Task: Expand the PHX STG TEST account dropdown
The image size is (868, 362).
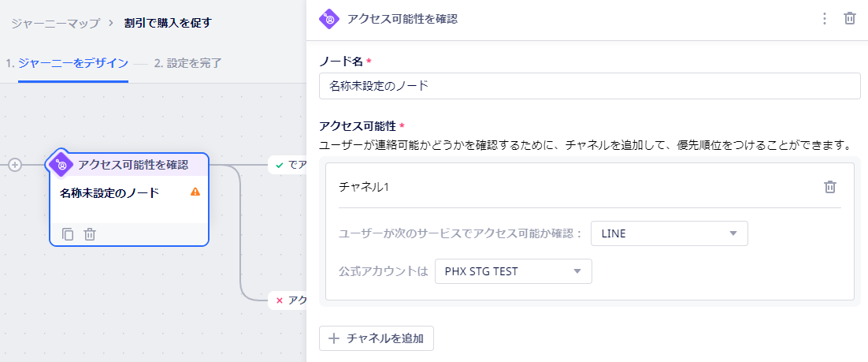Action: coord(514,271)
